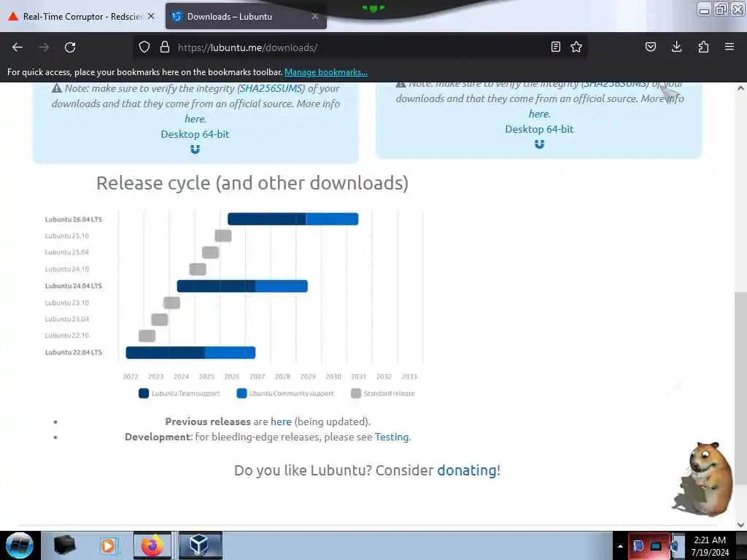747x560 pixels.
Task: Reload the Lubuntu downloads page
Action: pos(70,47)
